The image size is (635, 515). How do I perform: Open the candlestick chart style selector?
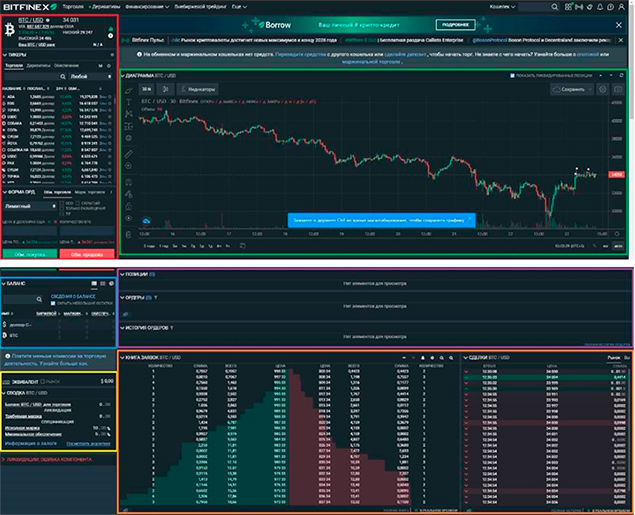point(165,89)
